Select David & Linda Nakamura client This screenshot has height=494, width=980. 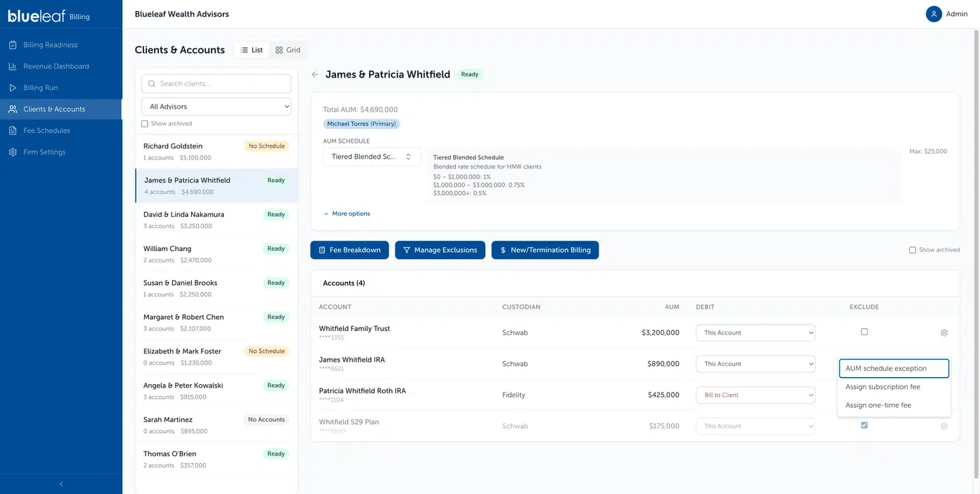(216, 220)
